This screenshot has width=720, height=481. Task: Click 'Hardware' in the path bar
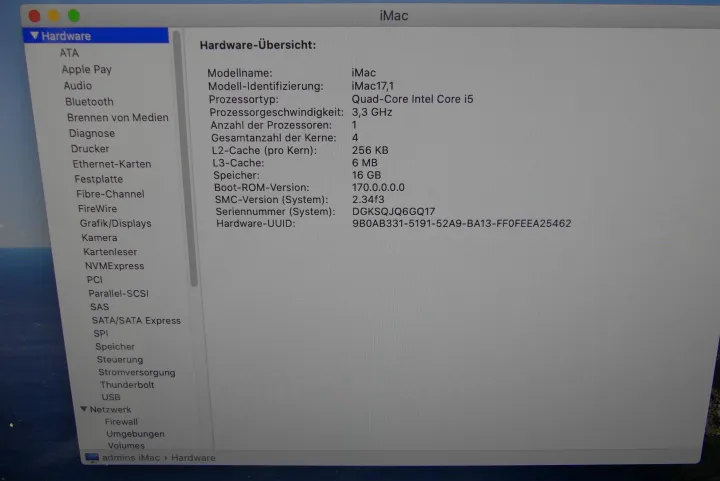[x=193, y=458]
